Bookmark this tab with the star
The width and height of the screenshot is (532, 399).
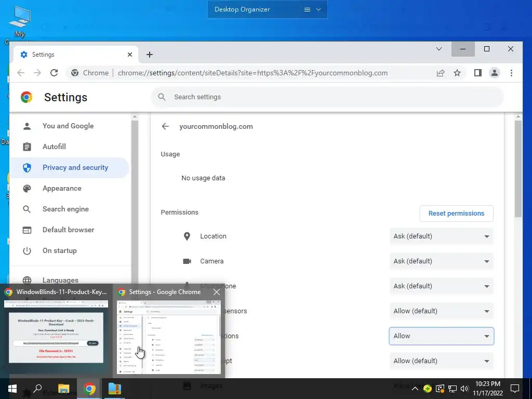pos(457,73)
